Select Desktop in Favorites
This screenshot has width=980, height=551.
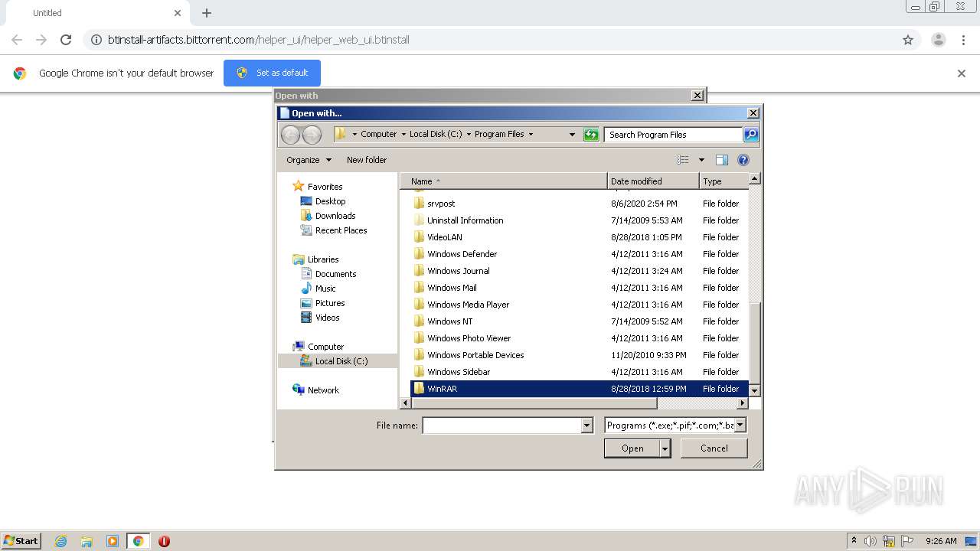[x=330, y=201]
